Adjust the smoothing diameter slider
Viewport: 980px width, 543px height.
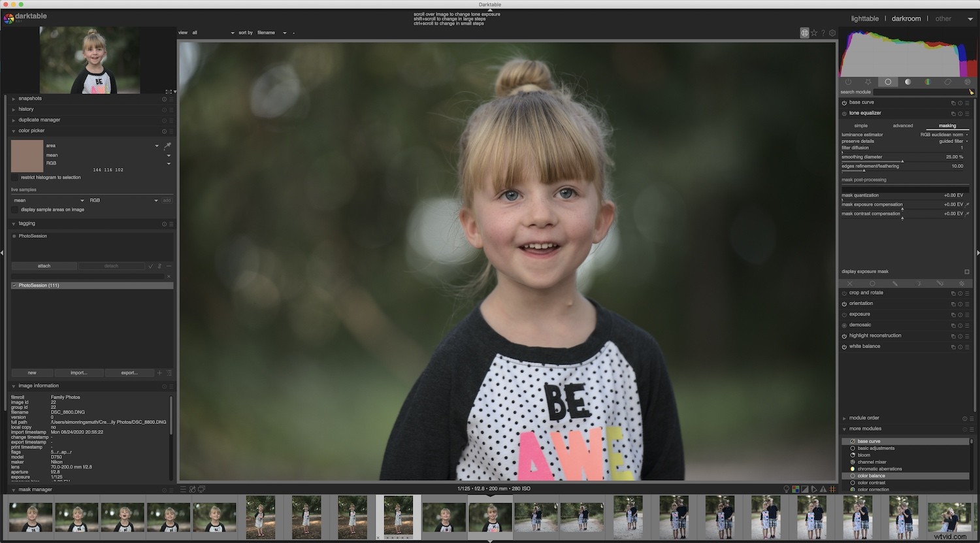point(905,157)
